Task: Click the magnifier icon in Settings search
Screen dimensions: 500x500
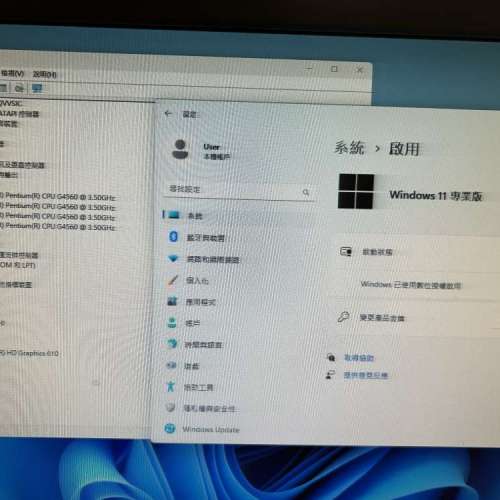Action: (306, 192)
